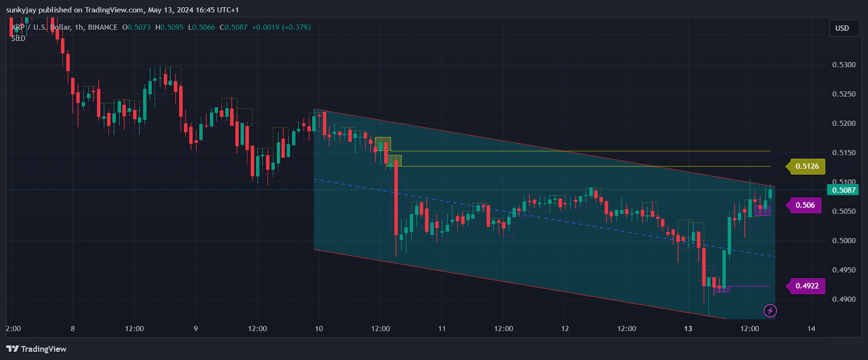Click the 0.5250 price axis label

tap(844, 94)
